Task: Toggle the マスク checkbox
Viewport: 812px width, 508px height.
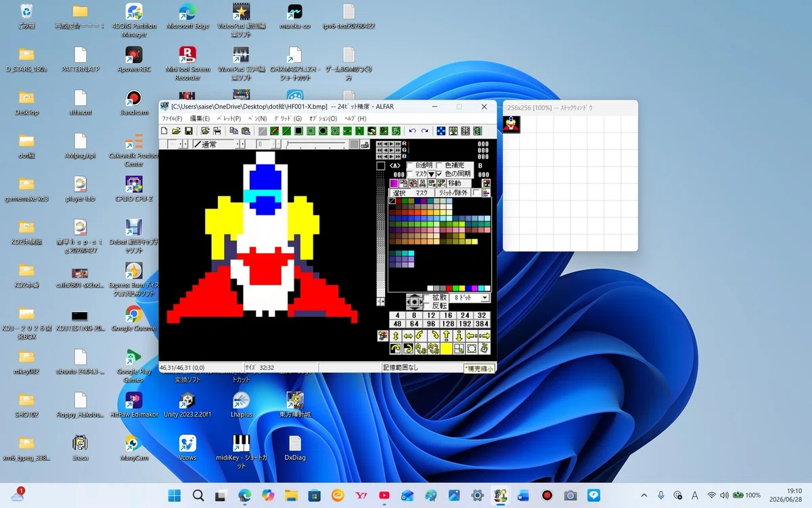Action: [410, 174]
